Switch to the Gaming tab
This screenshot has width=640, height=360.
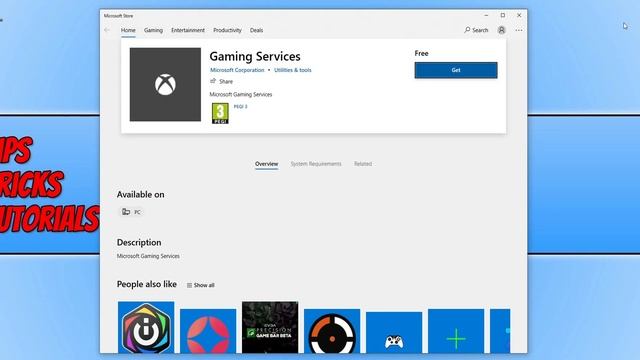153,30
